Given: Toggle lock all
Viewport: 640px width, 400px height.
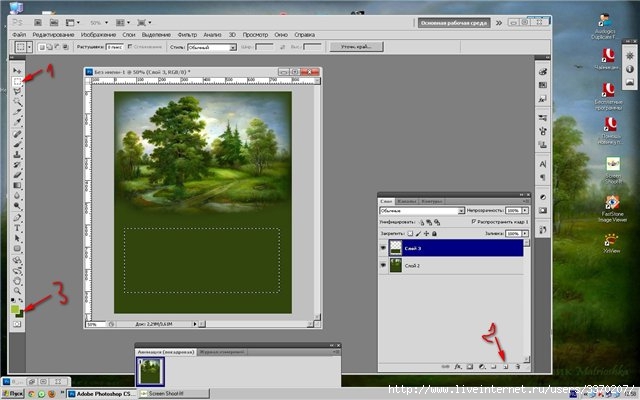Looking at the screenshot, I should pyautogui.click(x=434, y=233).
